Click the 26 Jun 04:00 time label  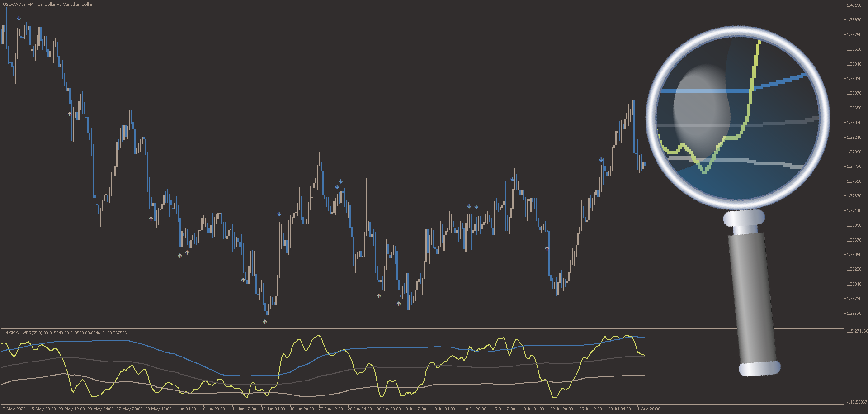360,409
